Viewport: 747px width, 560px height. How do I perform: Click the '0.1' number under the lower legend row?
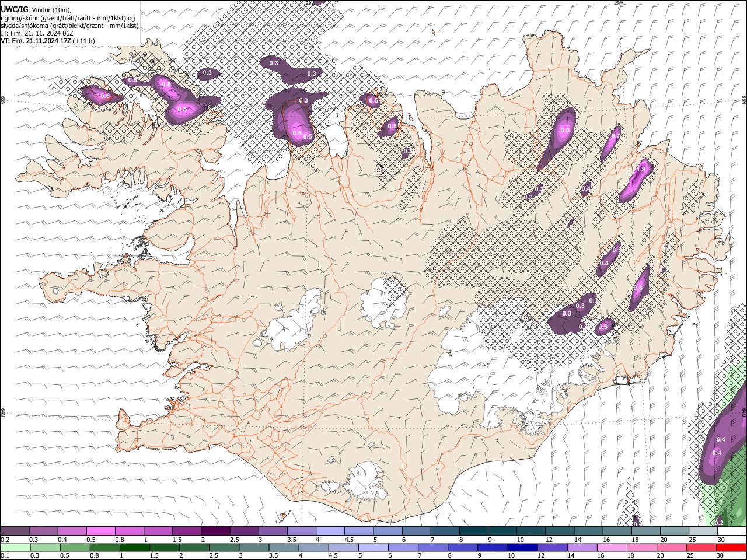[5, 555]
